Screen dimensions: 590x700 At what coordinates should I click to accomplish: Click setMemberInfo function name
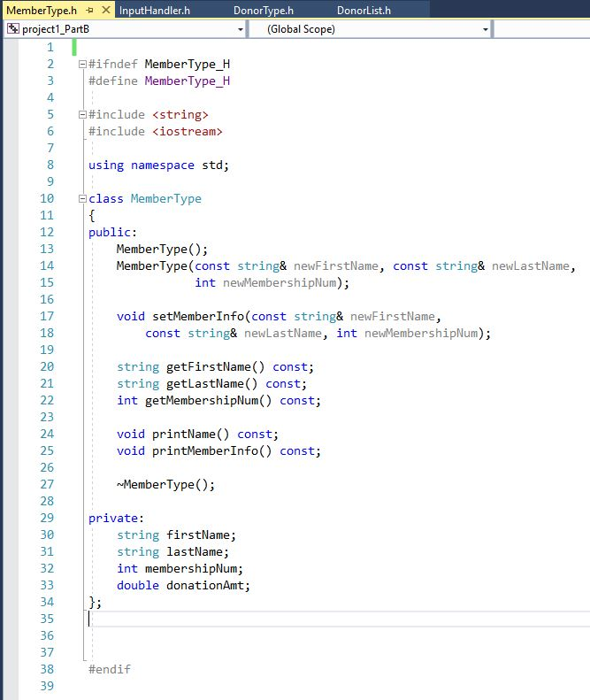click(x=198, y=317)
